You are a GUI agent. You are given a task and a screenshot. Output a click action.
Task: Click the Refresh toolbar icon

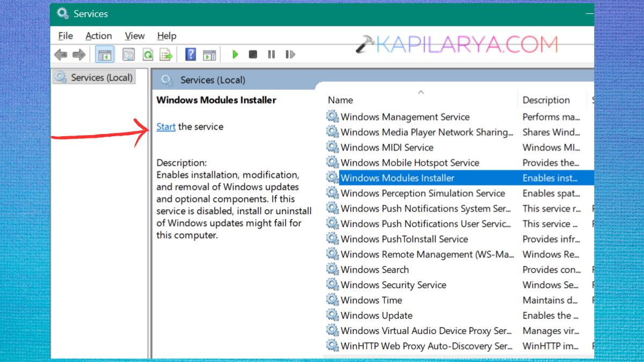[x=148, y=54]
